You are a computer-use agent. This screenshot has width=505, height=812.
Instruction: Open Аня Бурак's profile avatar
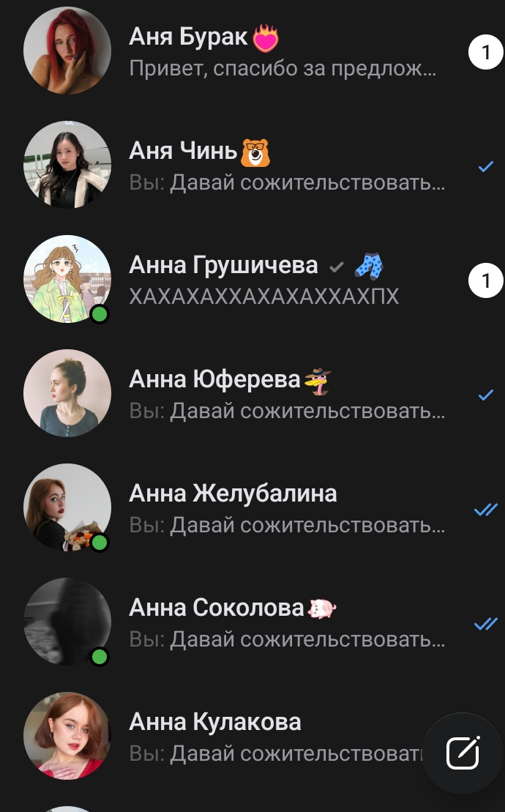[67, 51]
